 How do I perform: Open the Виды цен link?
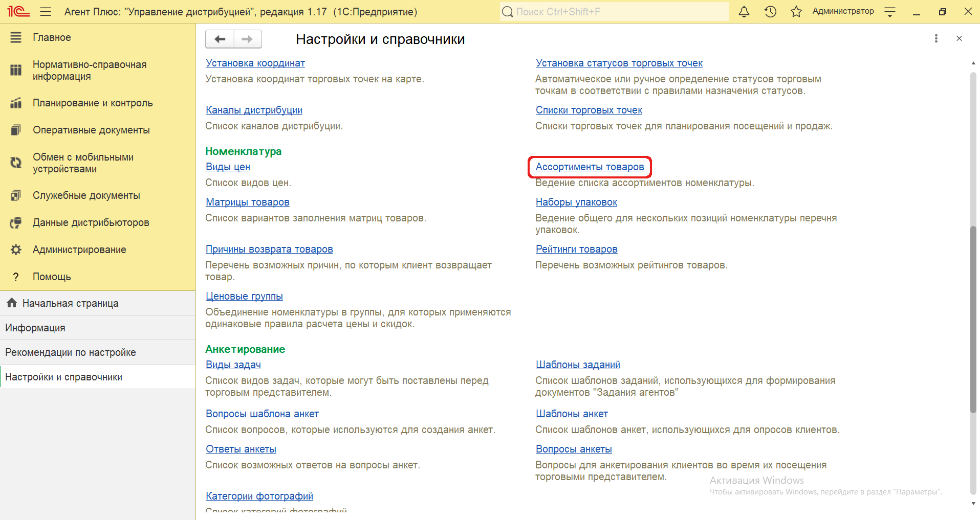228,167
